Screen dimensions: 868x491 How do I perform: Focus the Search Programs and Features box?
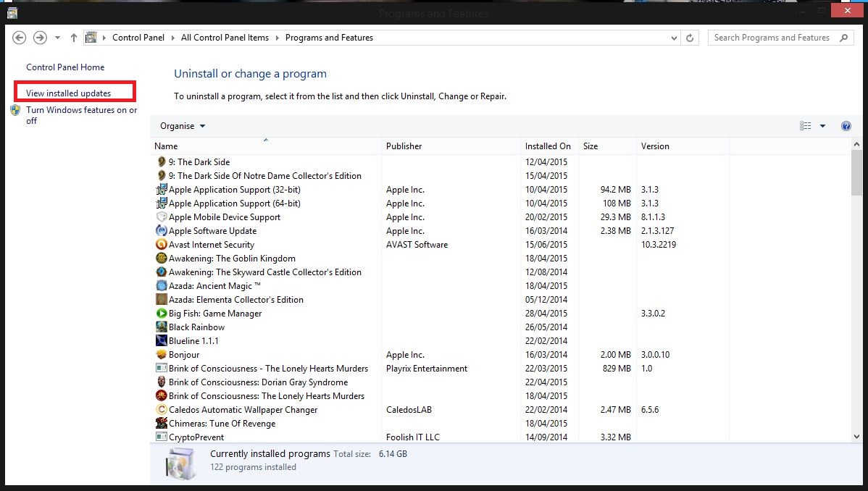click(x=780, y=38)
